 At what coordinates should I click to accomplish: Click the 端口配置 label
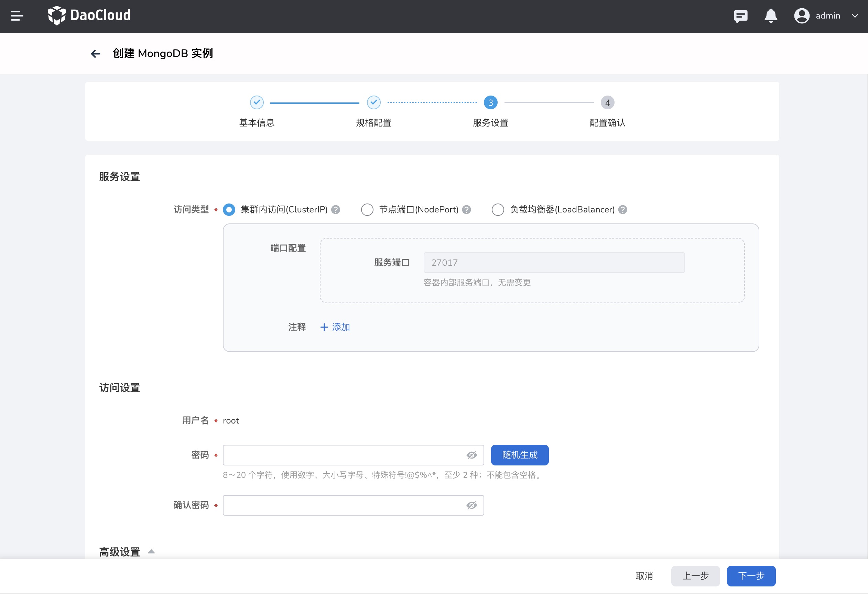[x=287, y=248]
